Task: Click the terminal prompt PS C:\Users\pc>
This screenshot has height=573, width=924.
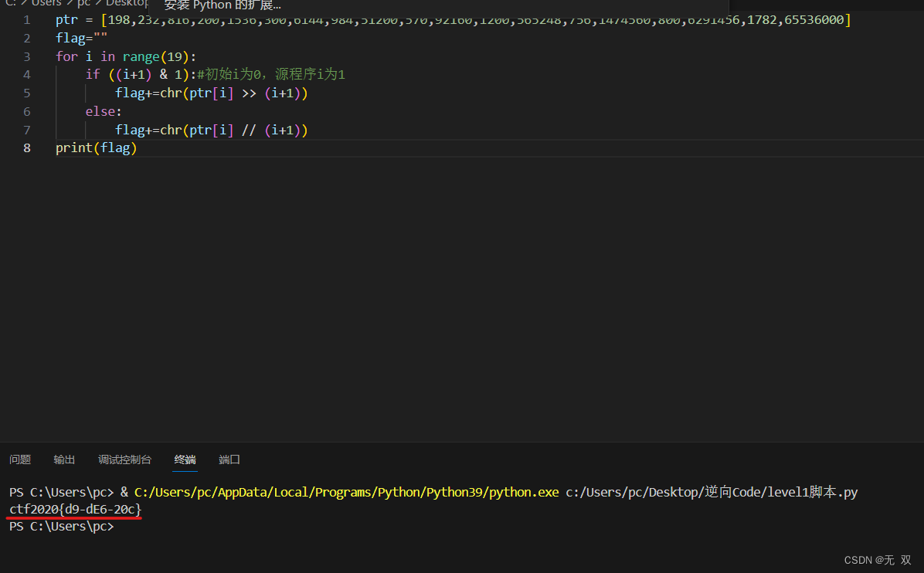Action: click(x=62, y=526)
